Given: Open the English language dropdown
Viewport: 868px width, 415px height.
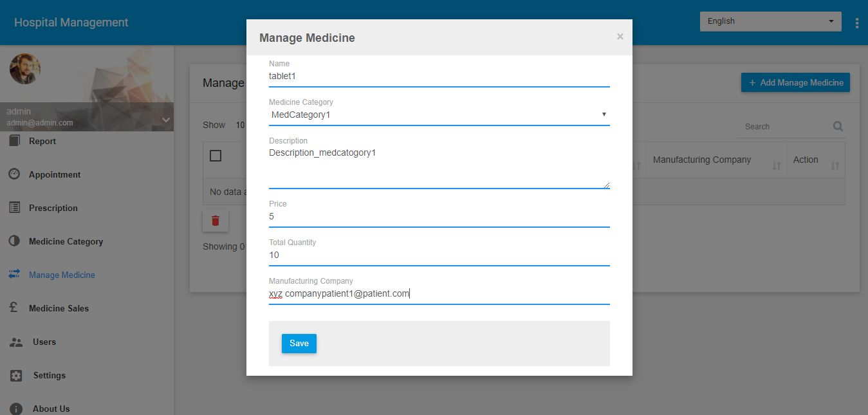Looking at the screenshot, I should click(x=770, y=21).
